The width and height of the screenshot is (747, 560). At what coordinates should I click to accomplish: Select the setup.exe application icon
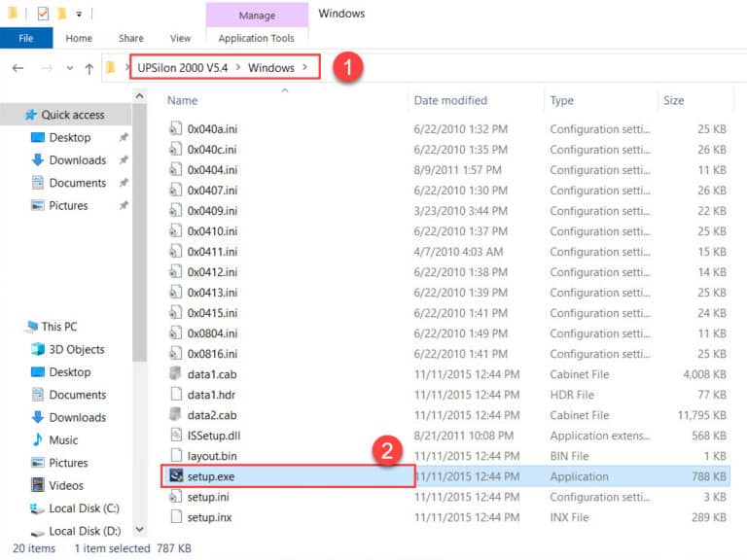[x=176, y=475]
